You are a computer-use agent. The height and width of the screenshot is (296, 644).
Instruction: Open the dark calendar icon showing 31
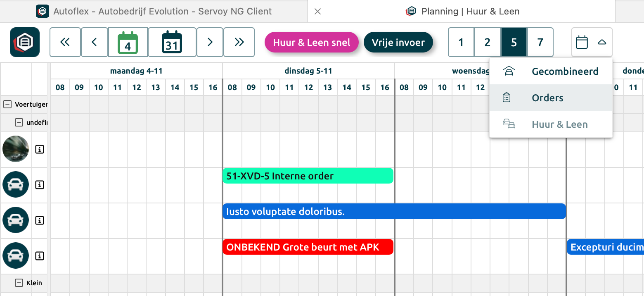coord(172,42)
